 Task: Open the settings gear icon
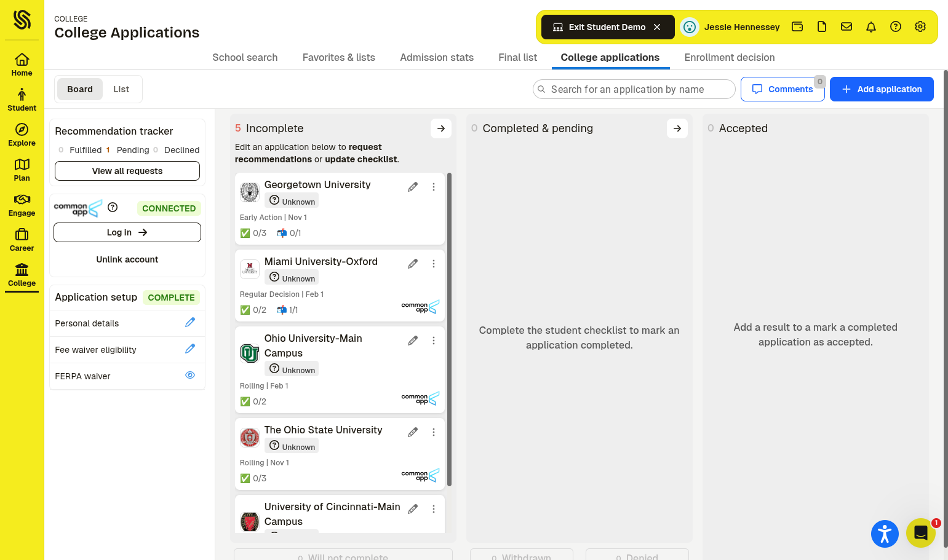click(920, 26)
